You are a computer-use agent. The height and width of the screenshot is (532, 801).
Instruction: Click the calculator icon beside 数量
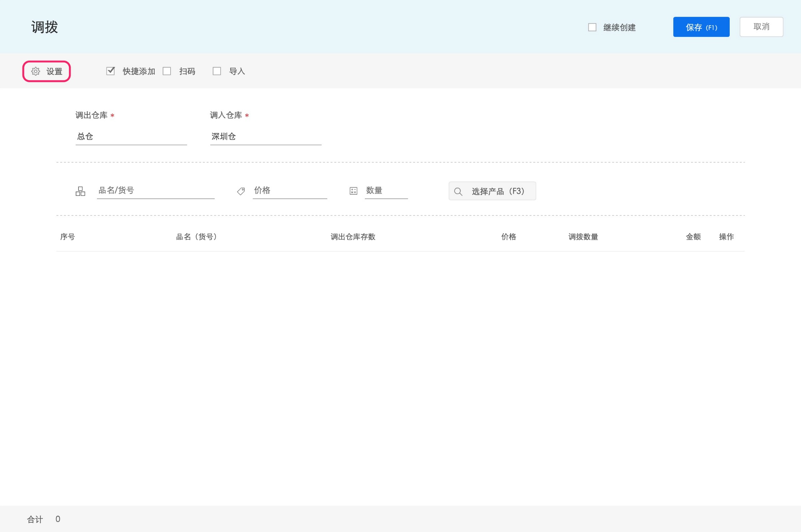coord(353,191)
